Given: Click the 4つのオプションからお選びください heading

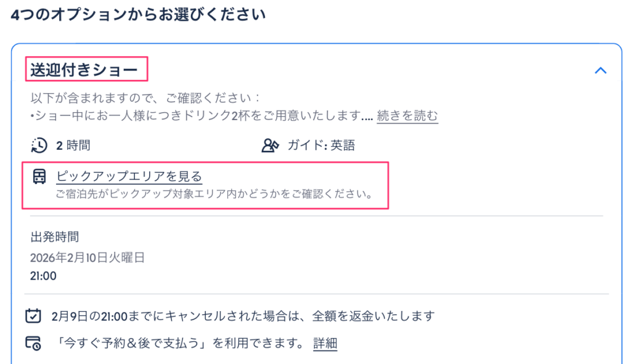Looking at the screenshot, I should (x=138, y=15).
